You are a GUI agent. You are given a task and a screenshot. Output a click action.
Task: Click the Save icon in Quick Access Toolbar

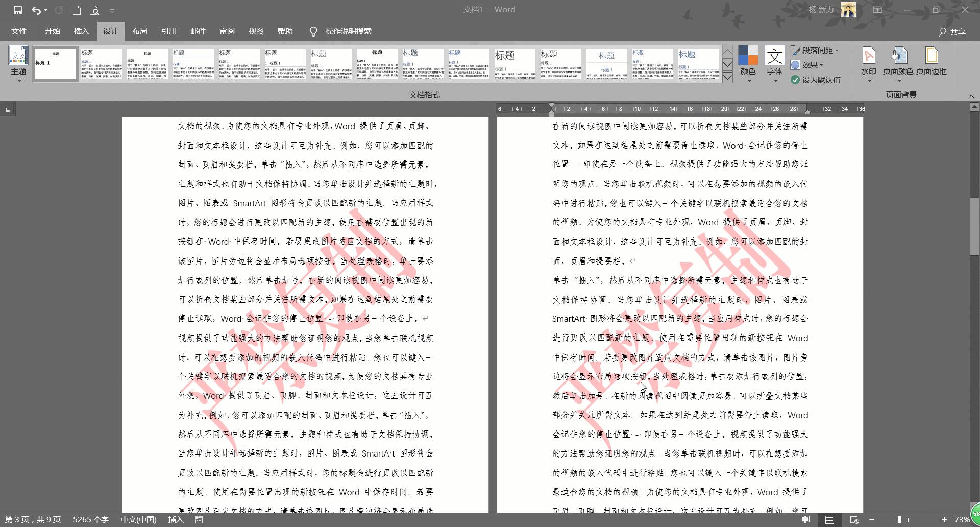click(x=18, y=9)
